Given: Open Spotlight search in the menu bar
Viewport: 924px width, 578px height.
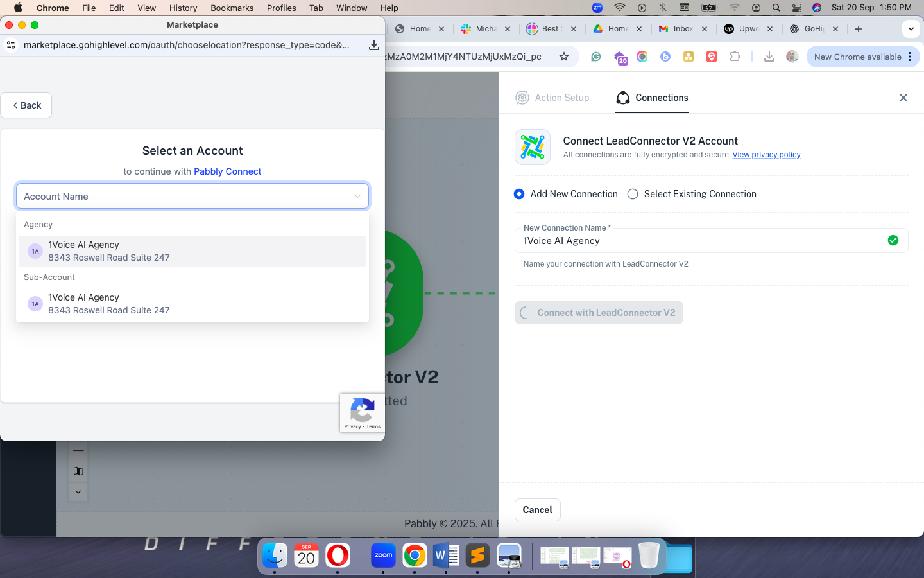Looking at the screenshot, I should 776,8.
